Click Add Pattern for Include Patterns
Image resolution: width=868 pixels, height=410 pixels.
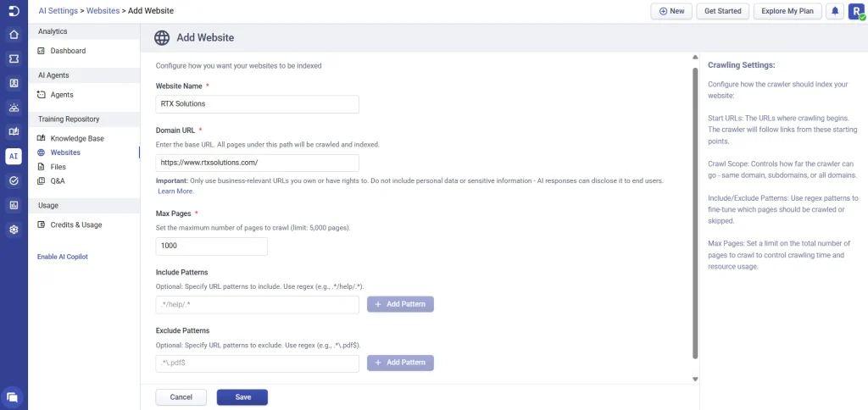pos(400,304)
